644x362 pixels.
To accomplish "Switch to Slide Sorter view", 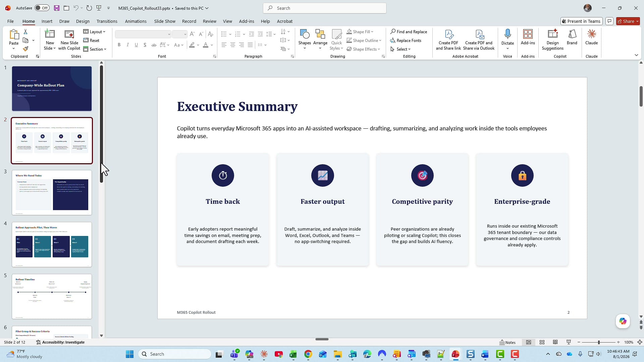I will point(542,342).
